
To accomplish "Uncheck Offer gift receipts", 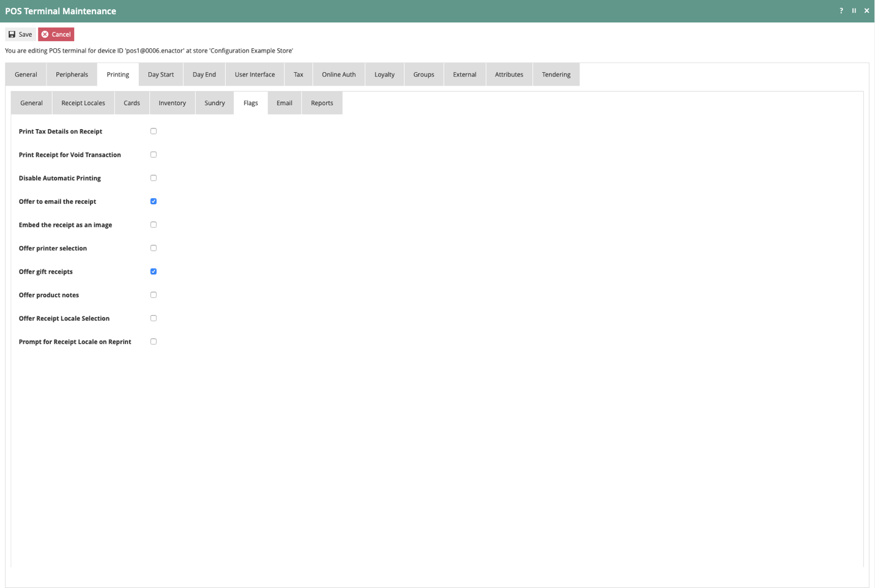I will (154, 272).
